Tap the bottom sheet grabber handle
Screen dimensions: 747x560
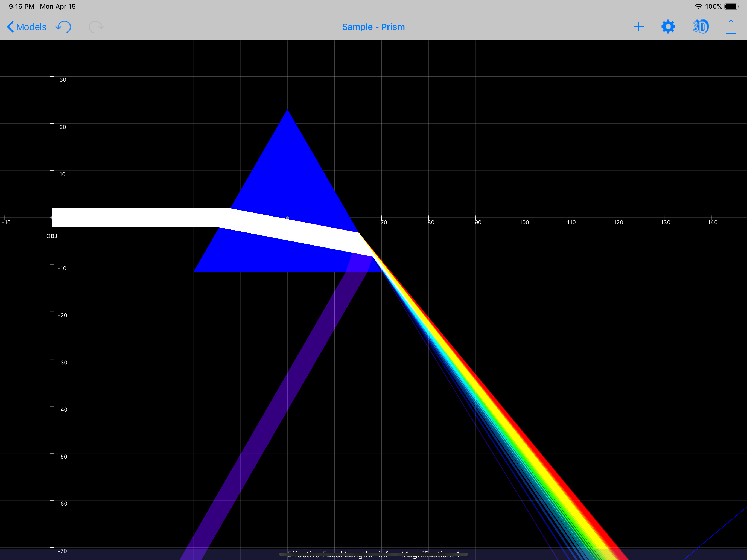pyautogui.click(x=373, y=554)
